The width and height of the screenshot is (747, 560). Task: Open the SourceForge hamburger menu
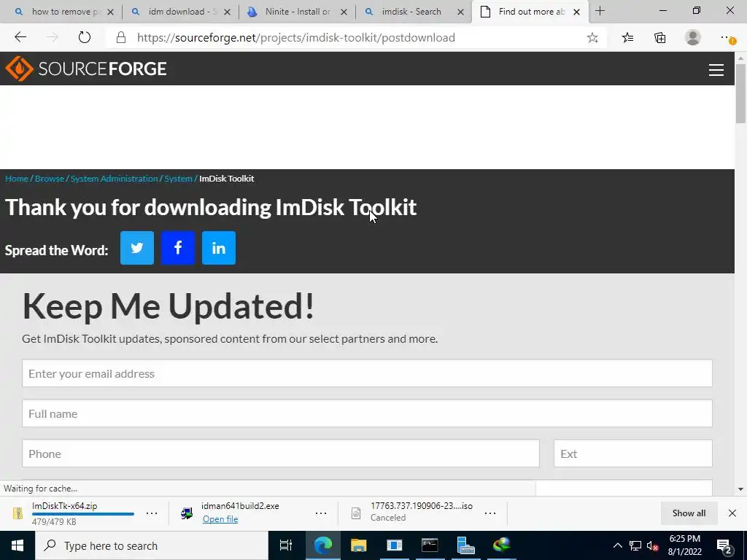(x=716, y=70)
